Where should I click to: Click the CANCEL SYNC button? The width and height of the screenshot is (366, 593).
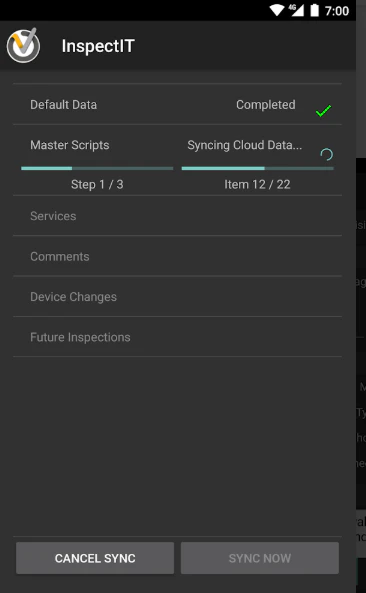coord(95,558)
